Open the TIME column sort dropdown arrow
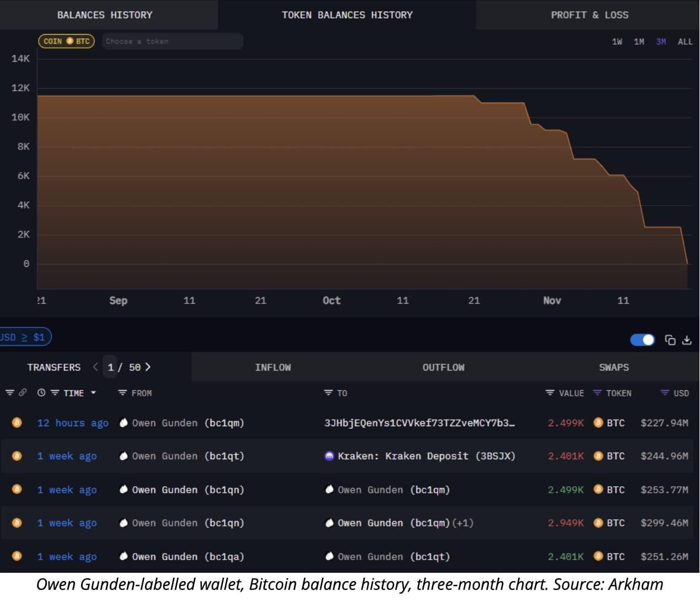The width and height of the screenshot is (700, 602). [x=94, y=393]
